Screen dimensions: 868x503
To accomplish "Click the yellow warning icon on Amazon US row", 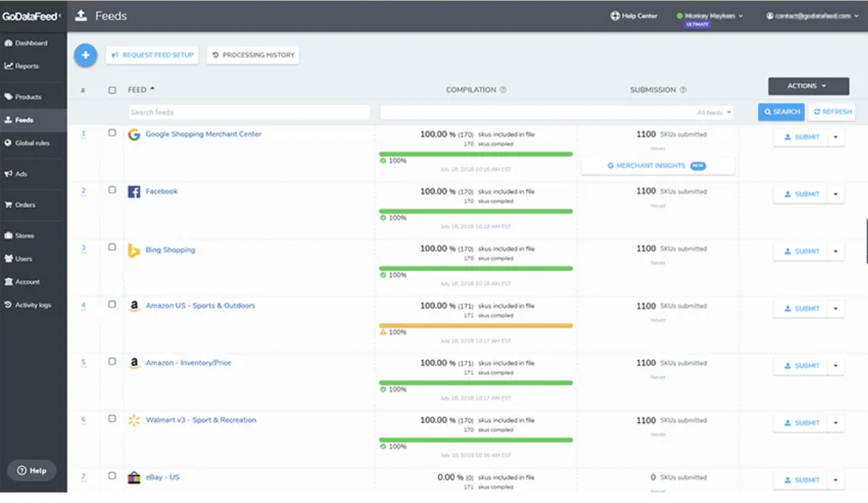I will (x=383, y=332).
